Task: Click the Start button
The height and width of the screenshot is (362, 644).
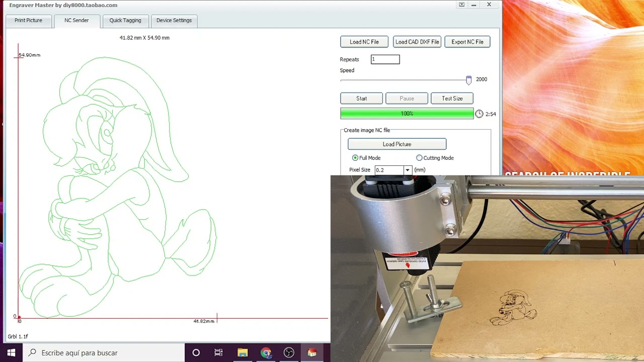Action: (362, 99)
